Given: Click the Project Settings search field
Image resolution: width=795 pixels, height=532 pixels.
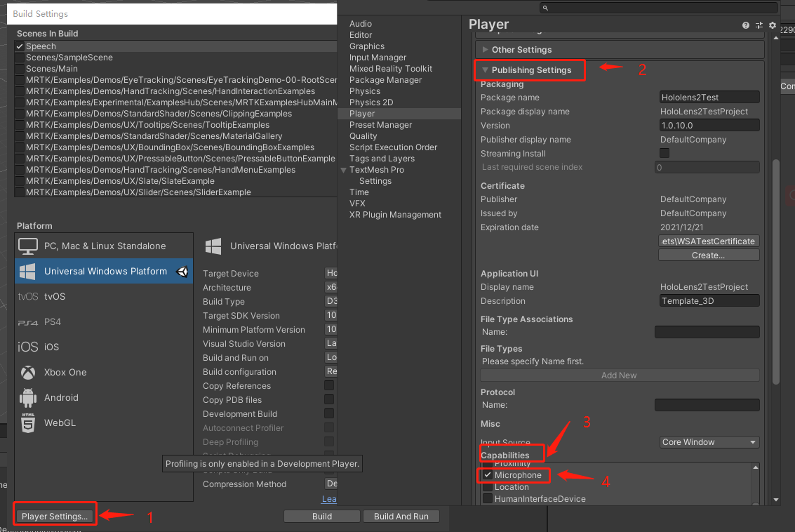Looking at the screenshot, I should point(658,8).
